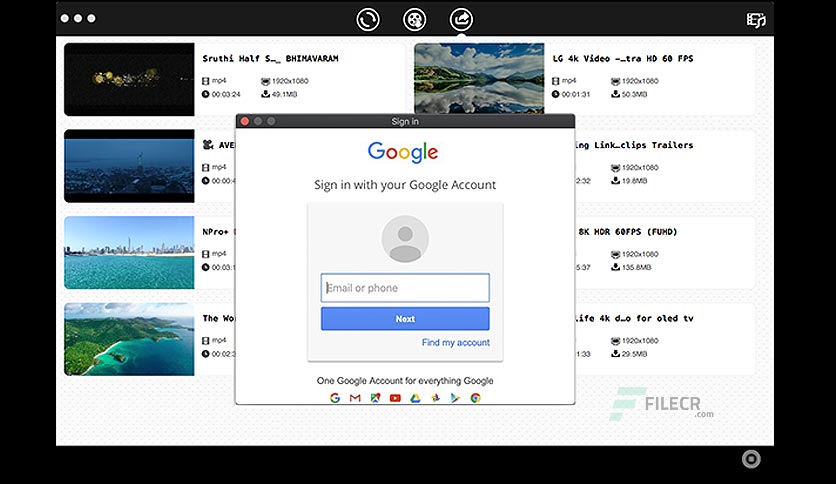
Task: Click the download icon next to 19.8MB
Action: click(615, 180)
